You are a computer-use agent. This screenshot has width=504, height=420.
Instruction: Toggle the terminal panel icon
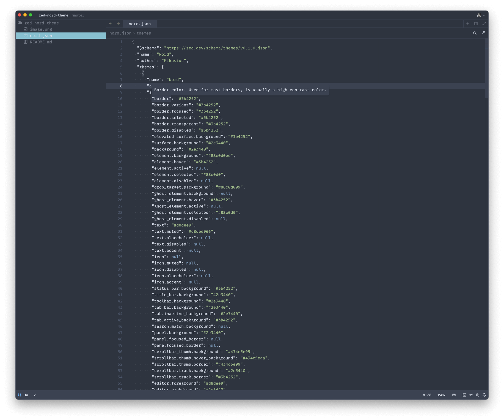point(464,395)
